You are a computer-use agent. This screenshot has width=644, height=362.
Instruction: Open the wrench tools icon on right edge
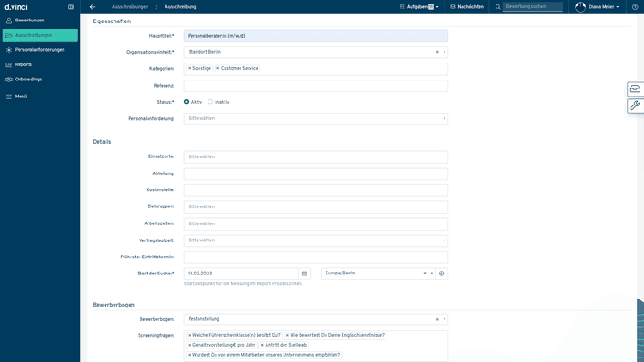click(635, 105)
